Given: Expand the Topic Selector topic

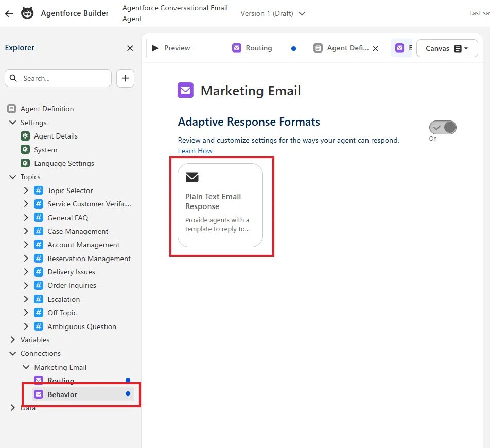Looking at the screenshot, I should coord(26,191).
